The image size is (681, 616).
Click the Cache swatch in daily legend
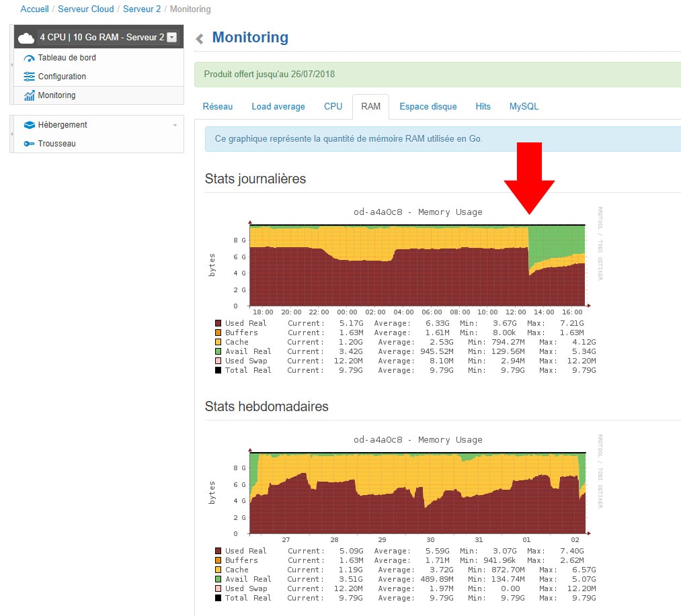(218, 342)
